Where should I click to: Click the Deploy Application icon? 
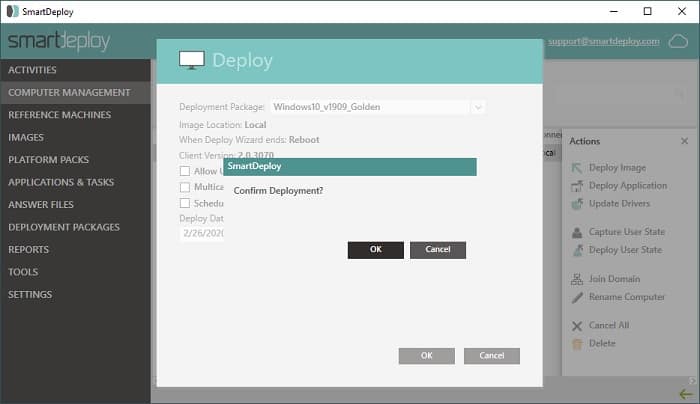577,186
